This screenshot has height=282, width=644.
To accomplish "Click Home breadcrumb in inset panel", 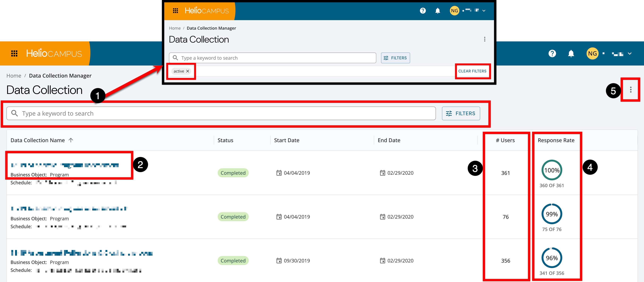I will pyautogui.click(x=175, y=28).
